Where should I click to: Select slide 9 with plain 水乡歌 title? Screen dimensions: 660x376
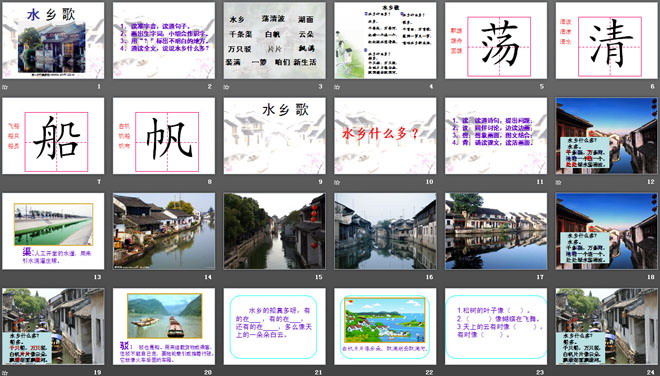point(274,136)
